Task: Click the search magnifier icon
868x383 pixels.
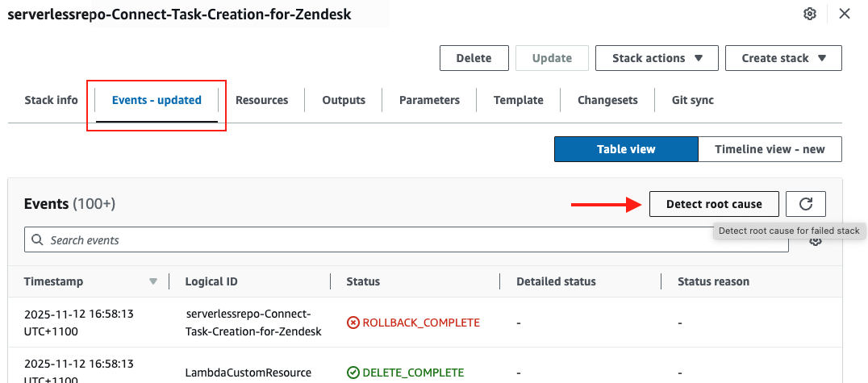Action: 38,239
